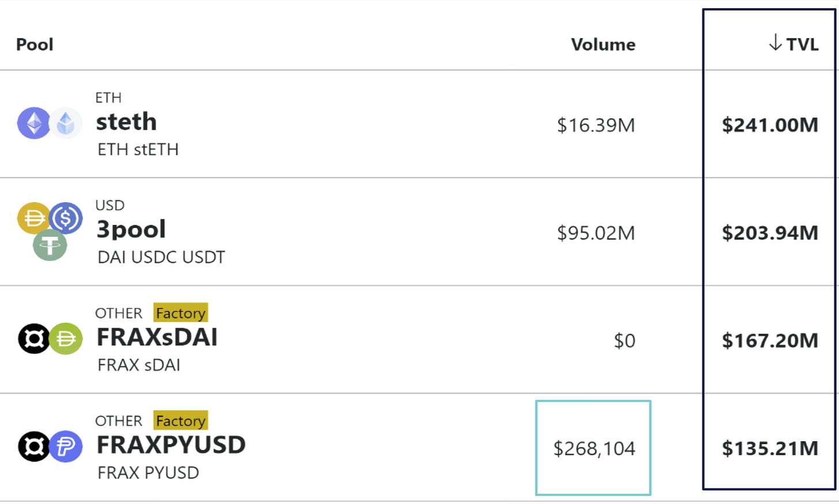Open the FRAXPYUSD pool link

click(171, 445)
